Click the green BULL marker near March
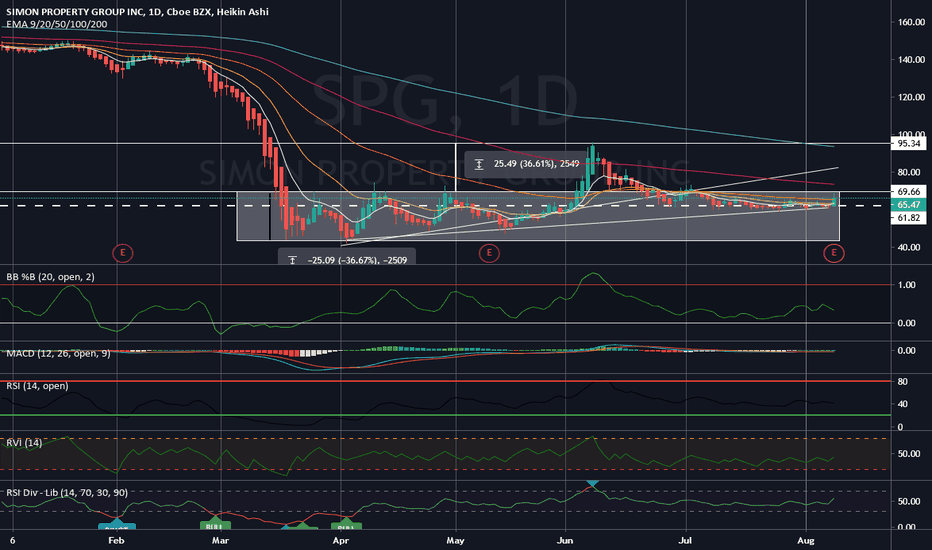Screen dimensions: 932x550 (x=215, y=524)
